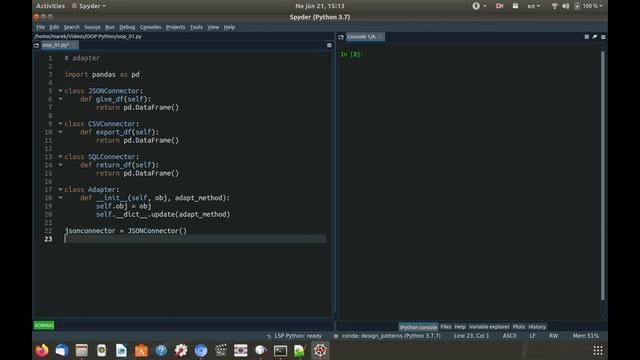Open the Help menu in menu bar
This screenshot has width=640, height=360.
(229, 27)
